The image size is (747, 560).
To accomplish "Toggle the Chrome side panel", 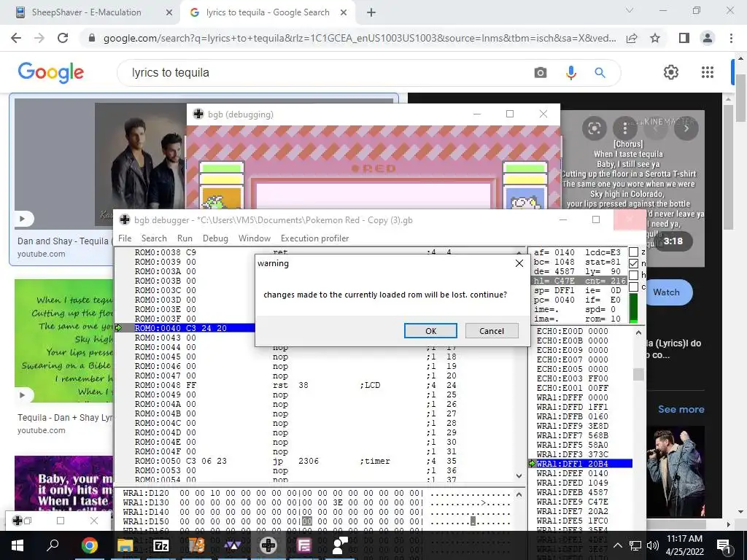I will pos(684,38).
